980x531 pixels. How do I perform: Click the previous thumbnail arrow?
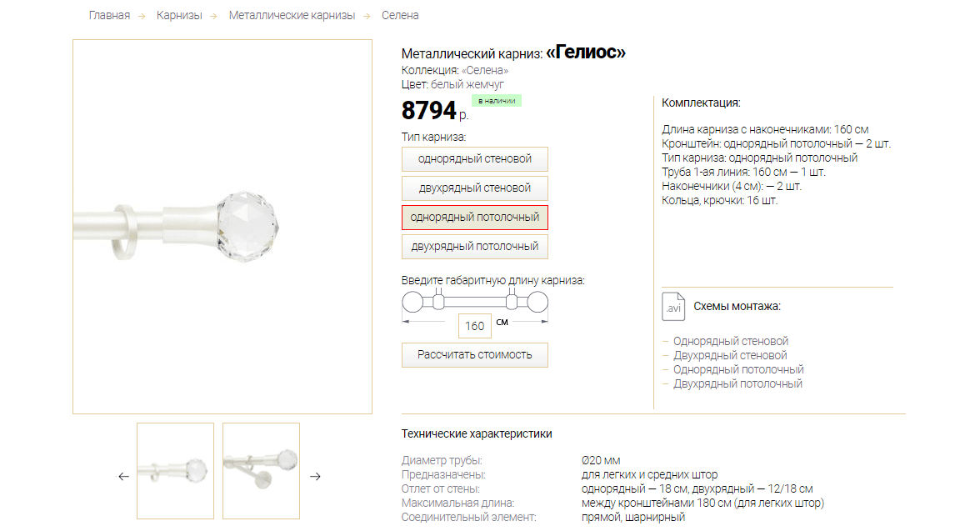coord(124,477)
